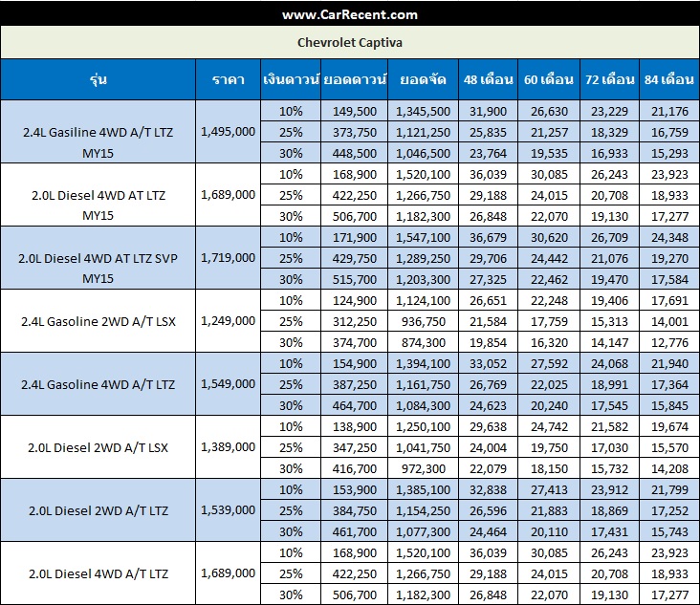The width and height of the screenshot is (700, 605).
Task: Select the 72 เดือน column header
Action: tap(609, 79)
